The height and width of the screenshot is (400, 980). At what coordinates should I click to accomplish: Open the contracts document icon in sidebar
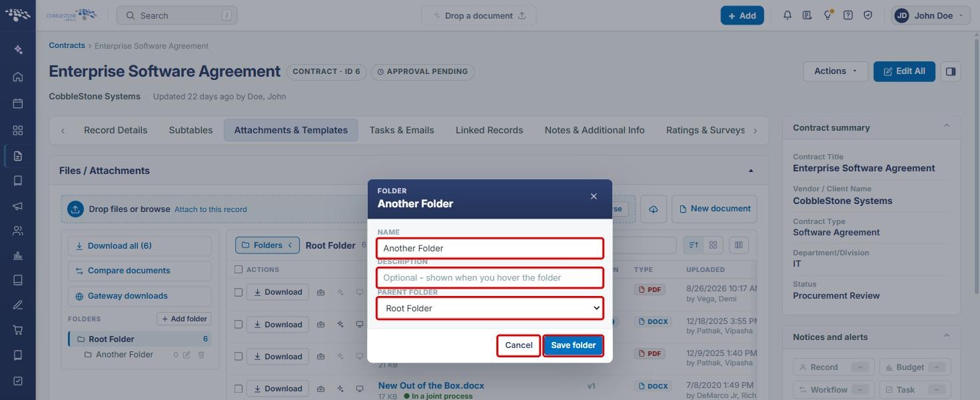[18, 156]
